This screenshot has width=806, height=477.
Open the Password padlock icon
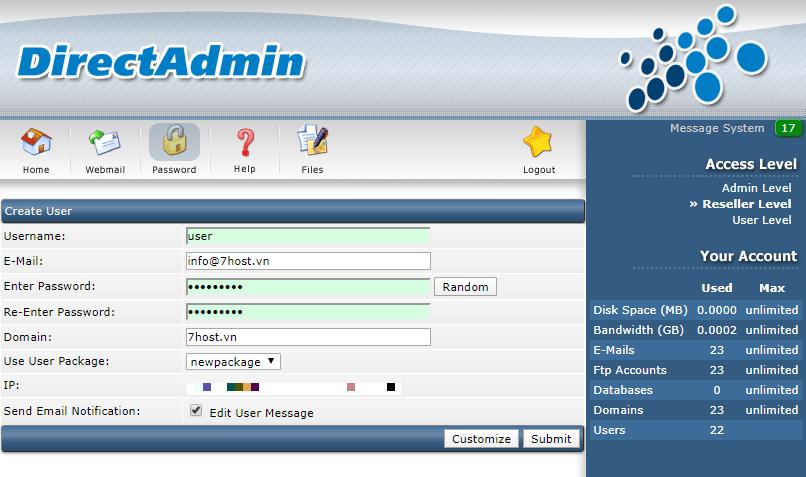pyautogui.click(x=174, y=141)
